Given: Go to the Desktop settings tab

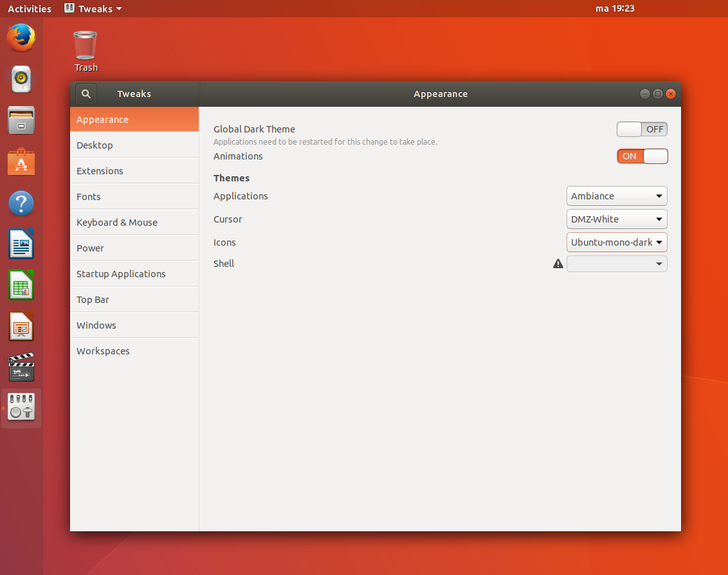Looking at the screenshot, I should point(134,145).
